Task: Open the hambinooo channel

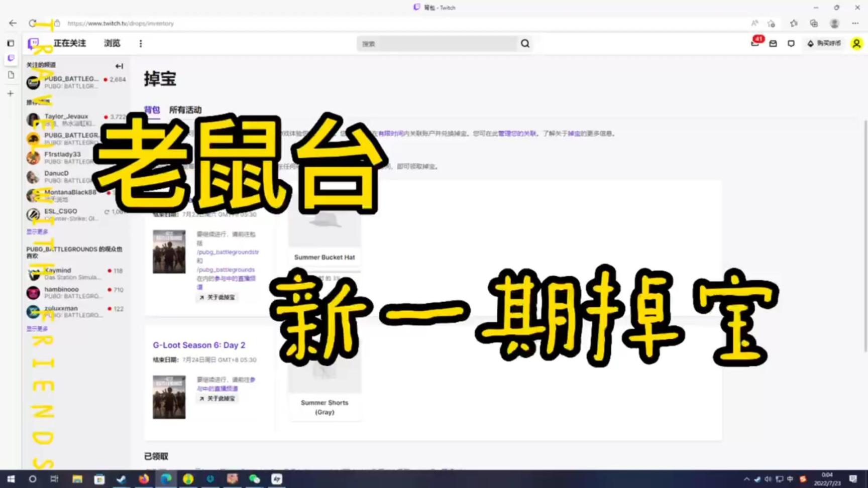Action: pyautogui.click(x=61, y=290)
